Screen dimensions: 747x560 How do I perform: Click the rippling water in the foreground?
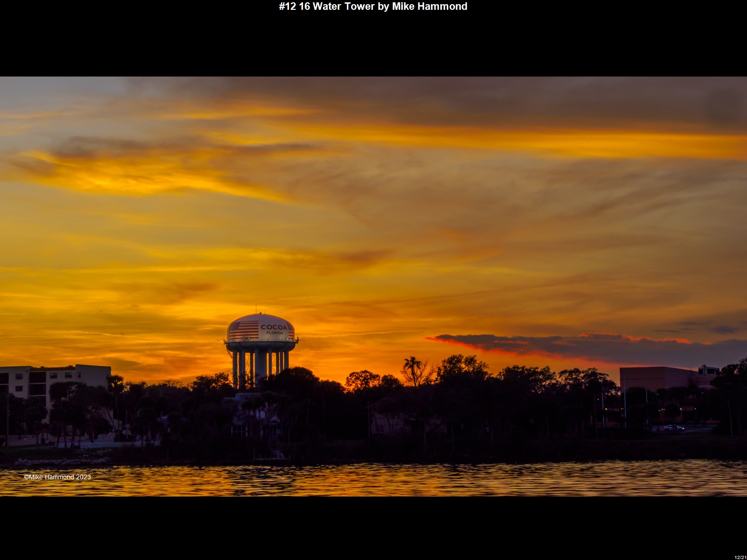point(373,480)
